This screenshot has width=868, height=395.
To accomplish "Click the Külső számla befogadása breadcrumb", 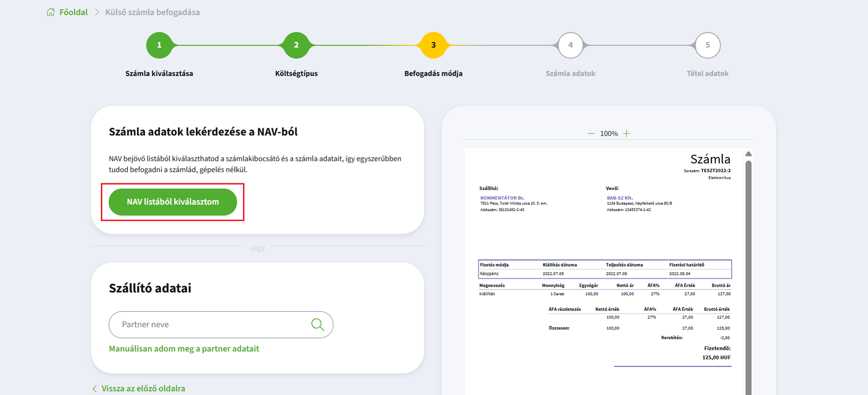I will [x=152, y=12].
